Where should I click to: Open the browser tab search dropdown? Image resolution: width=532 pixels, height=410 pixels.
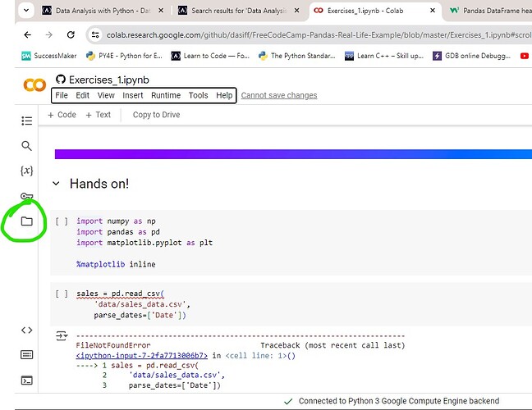coord(26,10)
